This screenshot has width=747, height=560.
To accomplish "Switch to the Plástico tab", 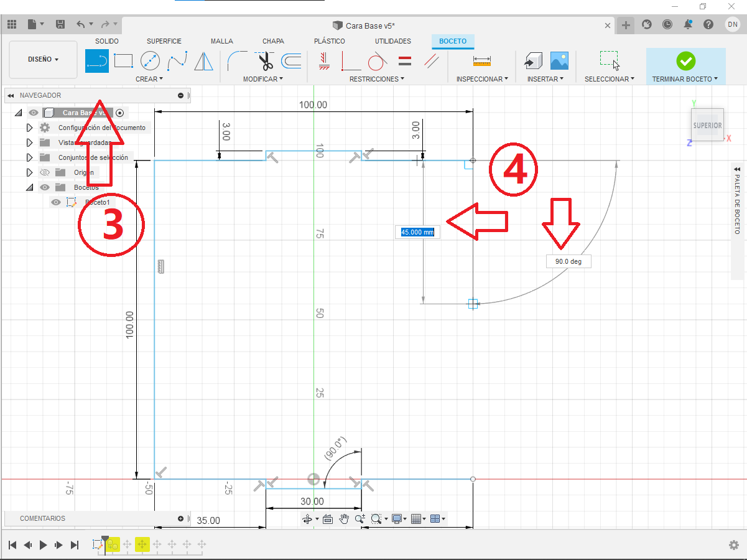I will coord(330,41).
